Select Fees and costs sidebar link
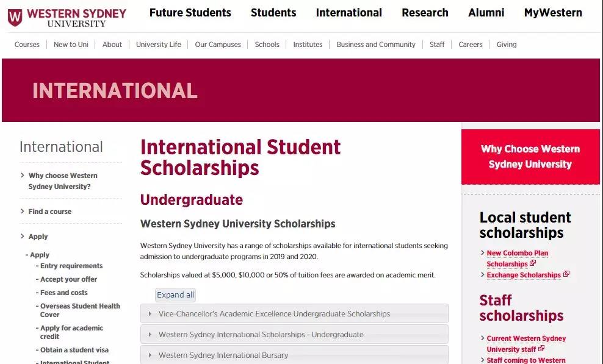Image resolution: width=603 pixels, height=364 pixels. 64,293
